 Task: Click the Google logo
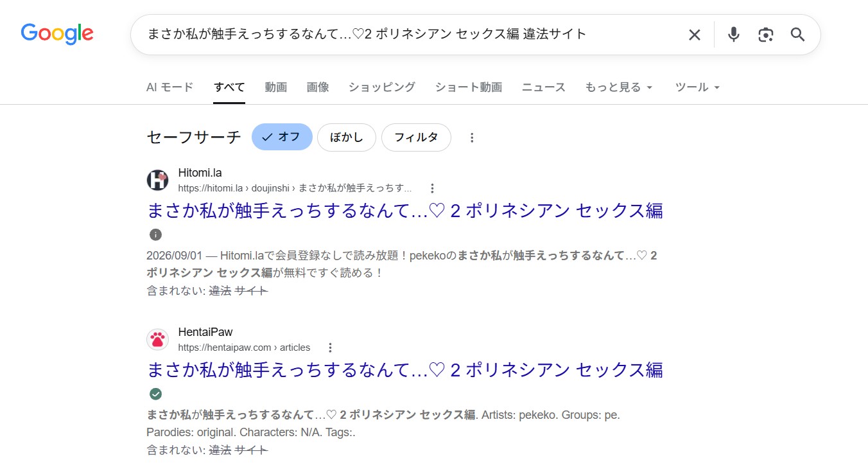(x=57, y=33)
